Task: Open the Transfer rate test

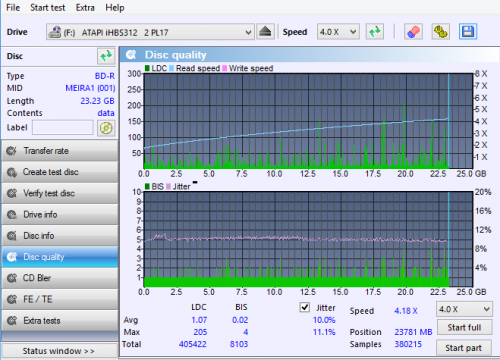Action: 60,151
